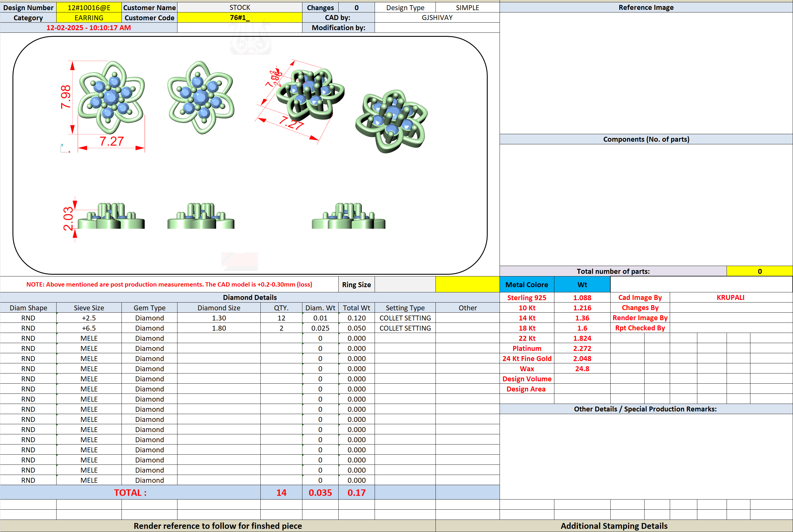
Task: Select the GJSHIVAY CAD by cell
Action: 437,18
